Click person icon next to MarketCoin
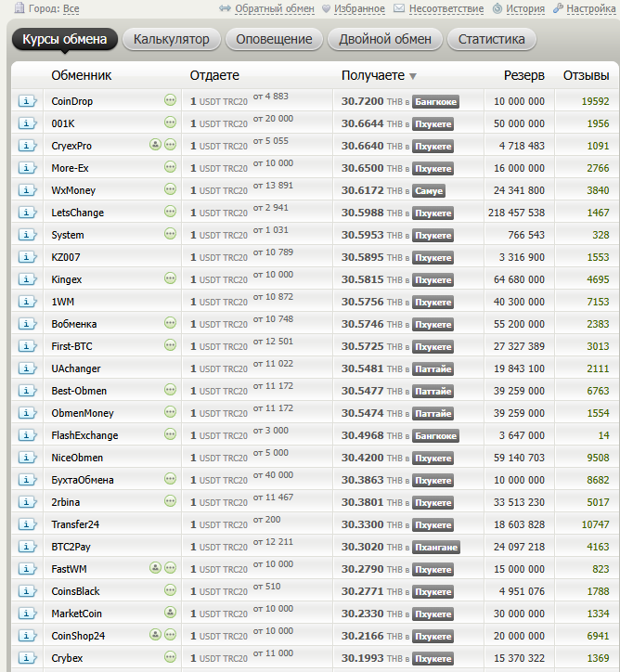The width and height of the screenshot is (620, 672). (170, 613)
